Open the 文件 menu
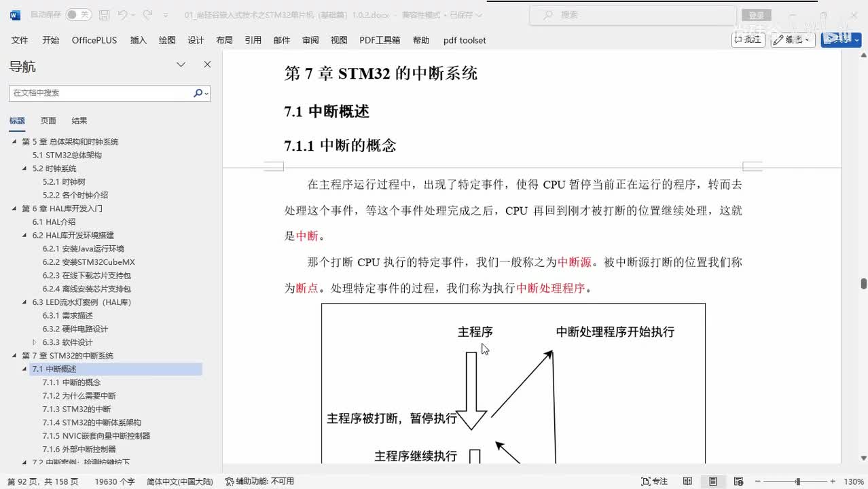The height and width of the screenshot is (489, 868). tap(20, 40)
